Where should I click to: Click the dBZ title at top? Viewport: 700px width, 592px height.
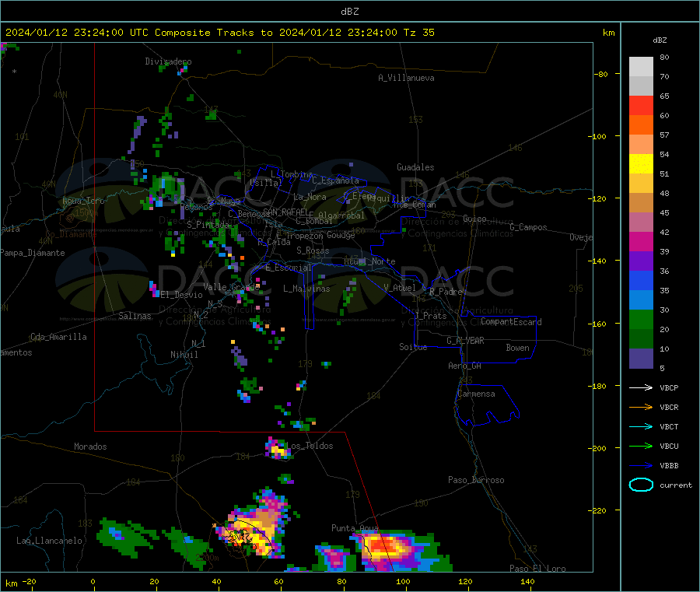pyautogui.click(x=349, y=12)
